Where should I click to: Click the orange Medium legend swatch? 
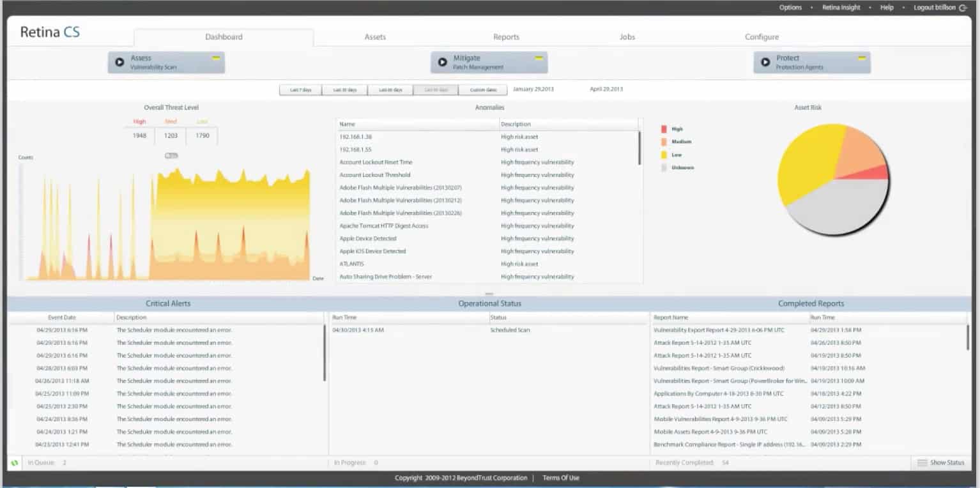point(664,142)
